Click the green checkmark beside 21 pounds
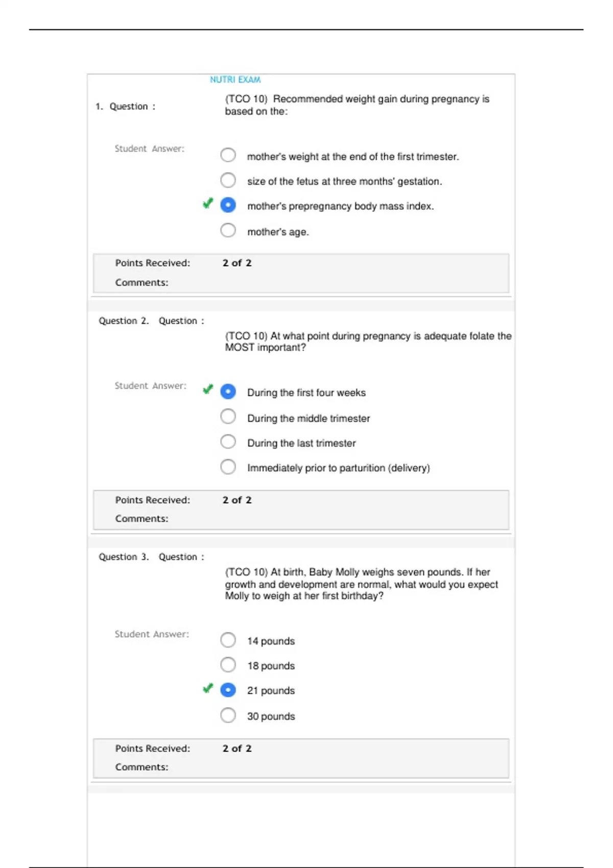This screenshot has width=613, height=868. coord(207,688)
